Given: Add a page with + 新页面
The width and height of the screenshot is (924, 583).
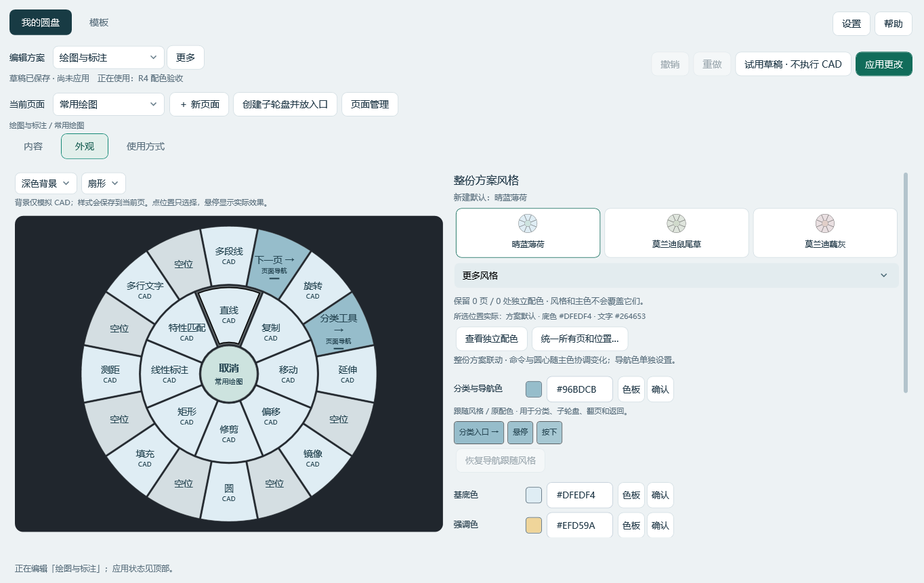Looking at the screenshot, I should [199, 104].
